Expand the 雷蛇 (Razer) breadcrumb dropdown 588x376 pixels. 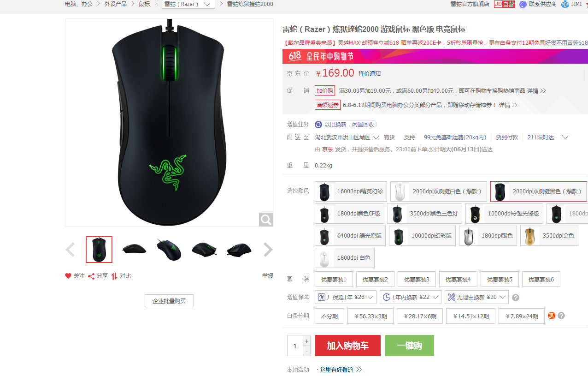[189, 4]
